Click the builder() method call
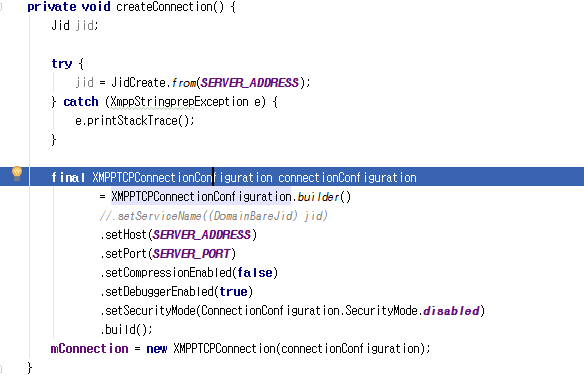Screen dimensions: 584x379 324,197
